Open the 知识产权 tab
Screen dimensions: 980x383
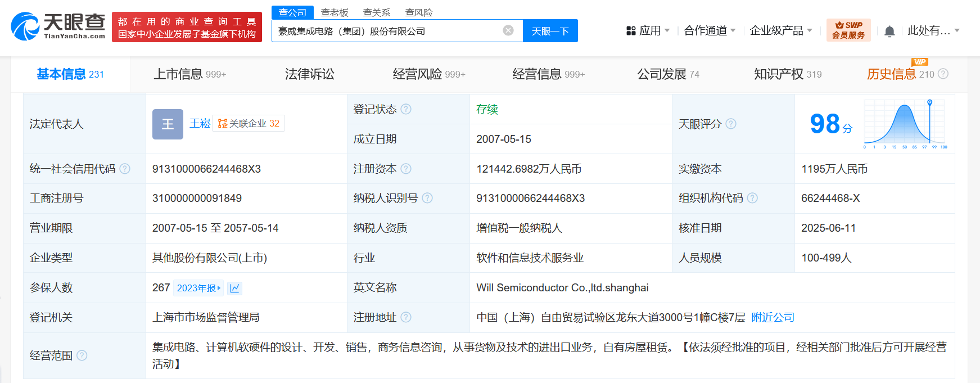[787, 74]
